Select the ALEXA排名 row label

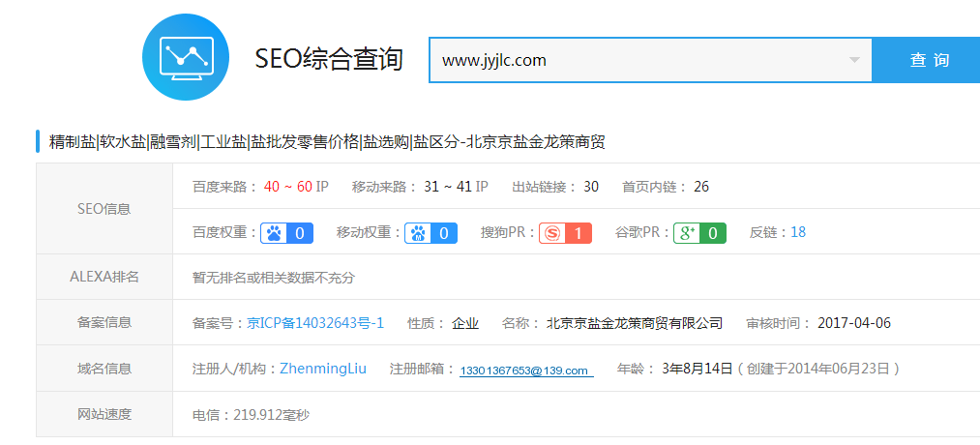(x=104, y=277)
